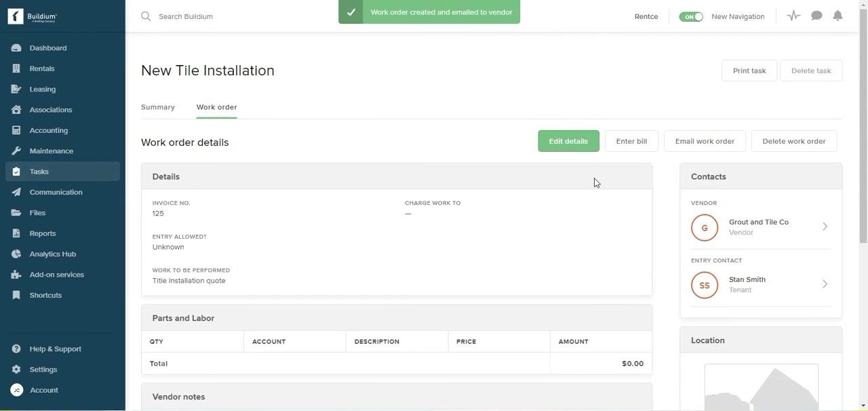
Task: Click the Settings gear icon
Action: (16, 370)
